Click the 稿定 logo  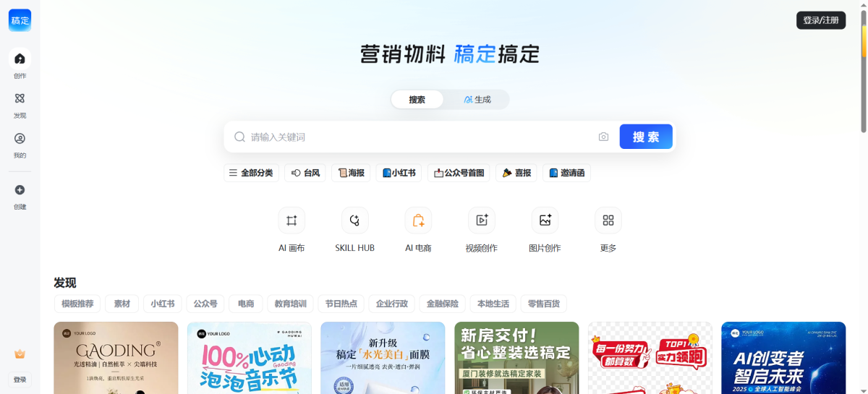20,20
